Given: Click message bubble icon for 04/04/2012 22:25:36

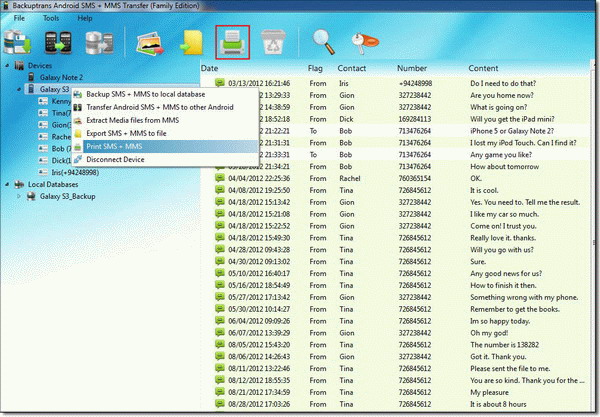Looking at the screenshot, I should (x=220, y=178).
